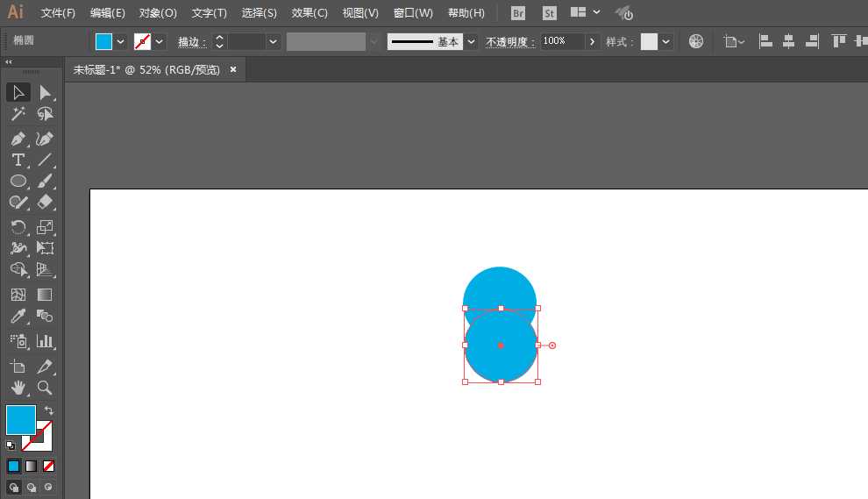This screenshot has width=868, height=499.
Task: Select the Lasso tool
Action: point(45,114)
